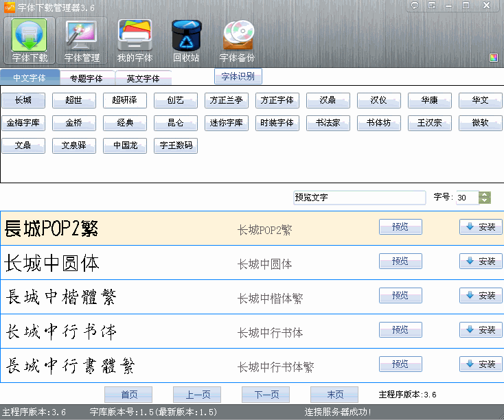Select the 王汉宗 font family button
Screen dimensions: 504x420
429,123
